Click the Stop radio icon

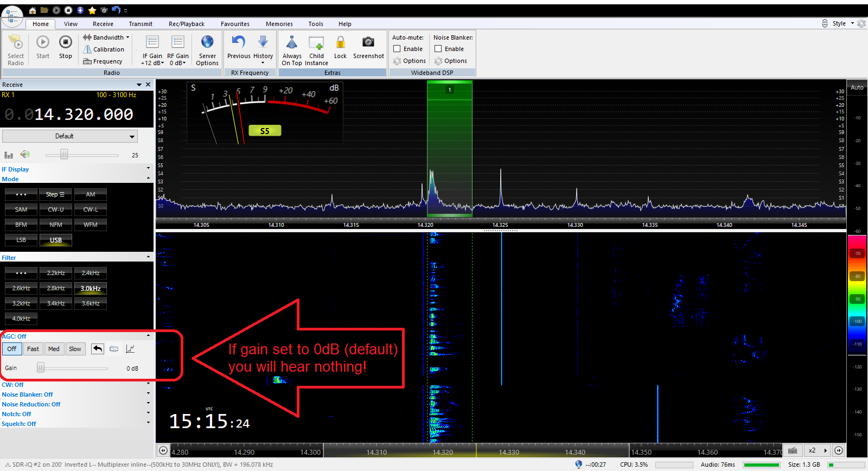[65, 43]
